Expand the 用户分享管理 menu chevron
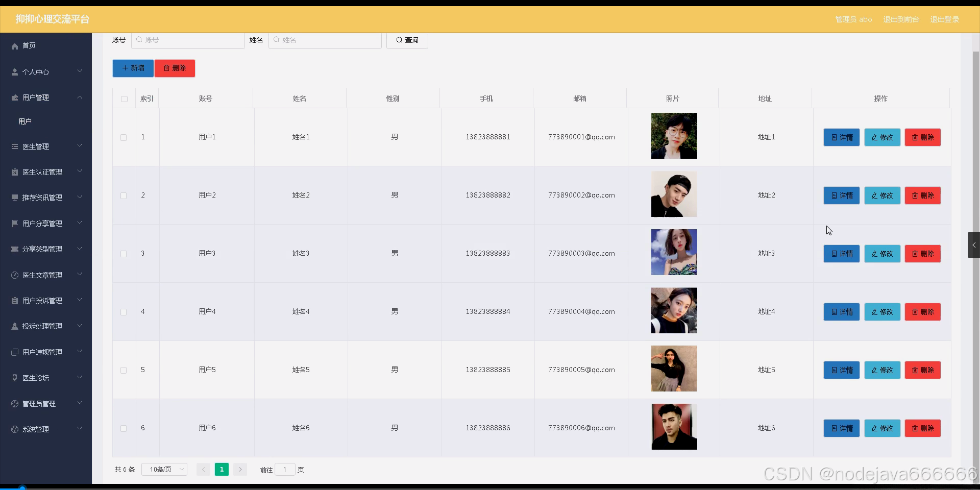Screen dimensions: 980x490 tap(80, 223)
